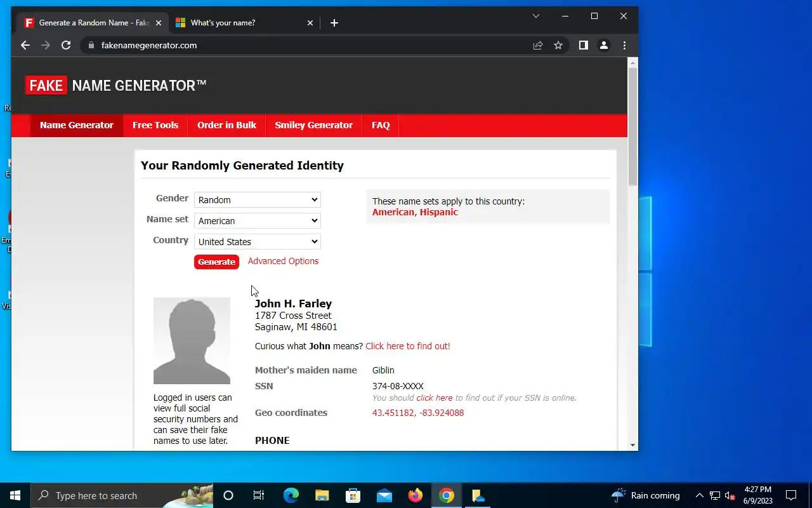812x508 pixels.
Task: Open Microsoft Store from the taskbar
Action: tap(353, 495)
